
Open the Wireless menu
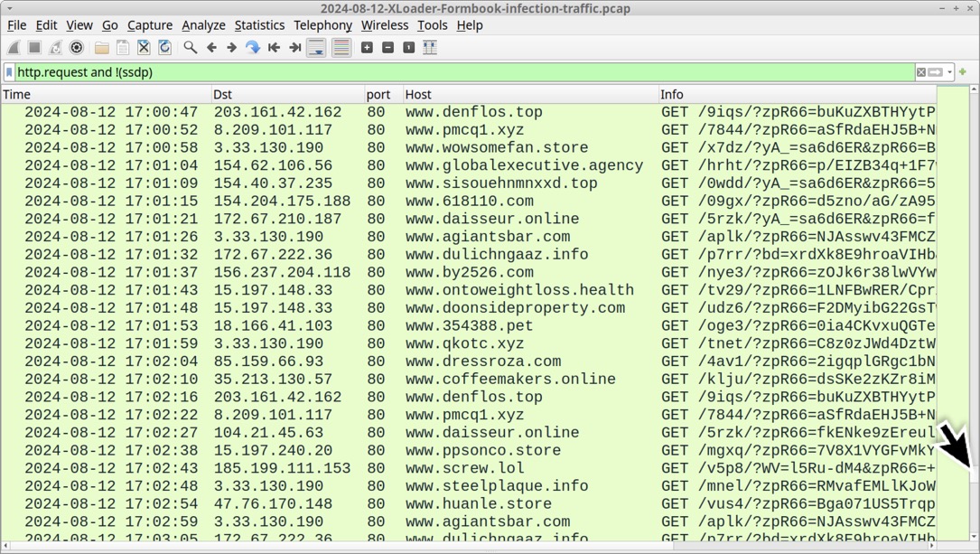point(385,25)
